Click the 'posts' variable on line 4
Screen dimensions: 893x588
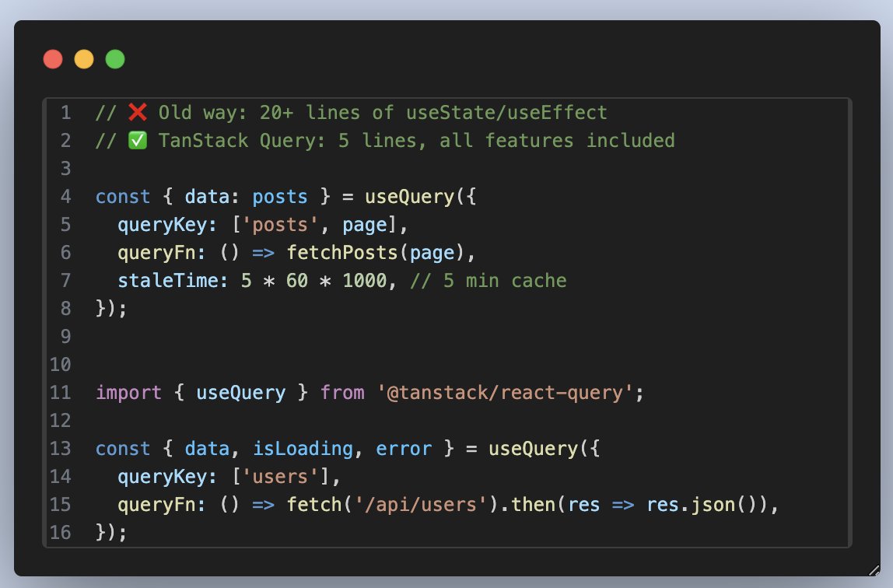(x=279, y=196)
